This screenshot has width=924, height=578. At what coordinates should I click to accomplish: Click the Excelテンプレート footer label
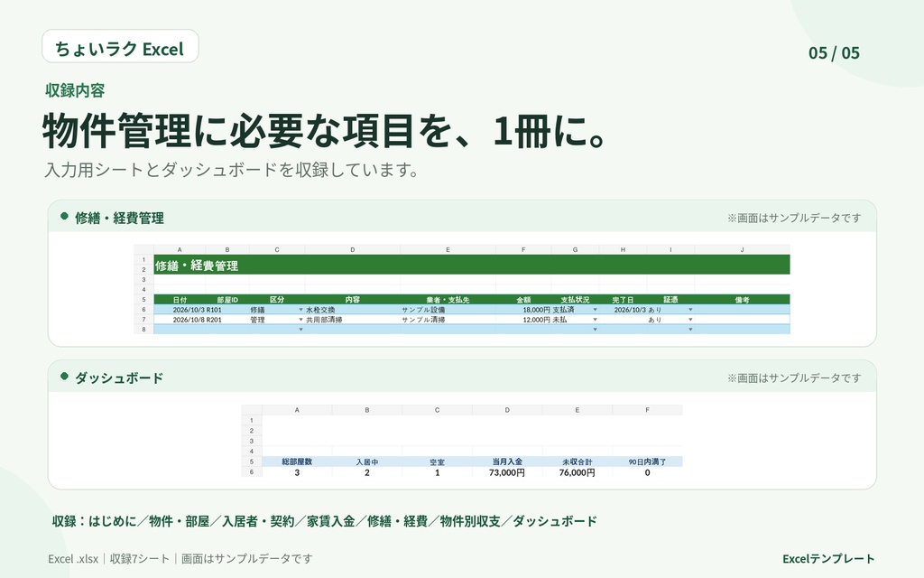click(x=828, y=558)
